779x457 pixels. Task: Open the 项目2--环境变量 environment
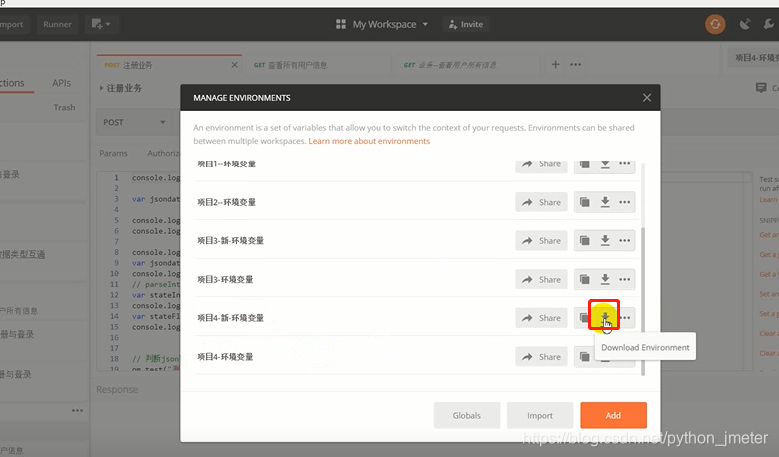227,202
